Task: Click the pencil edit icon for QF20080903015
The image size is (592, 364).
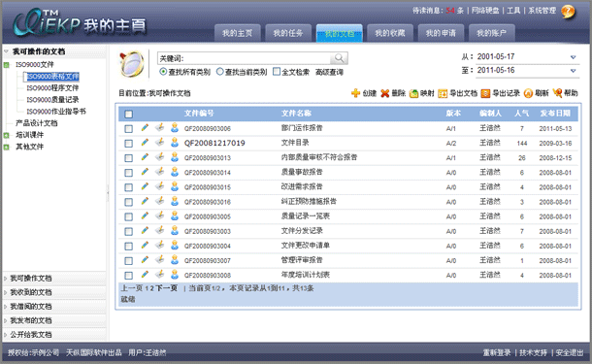Action: click(145, 186)
